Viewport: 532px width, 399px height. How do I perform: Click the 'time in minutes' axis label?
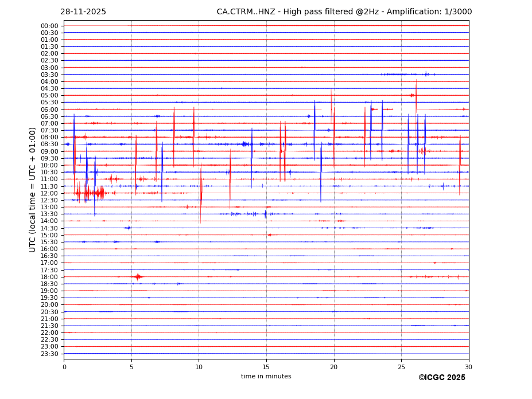click(266, 377)
